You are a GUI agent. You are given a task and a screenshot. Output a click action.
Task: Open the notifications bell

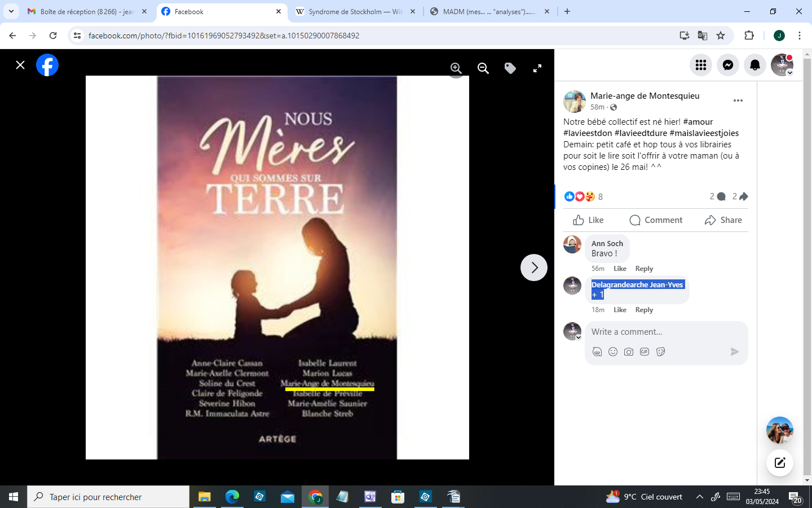[x=755, y=65]
